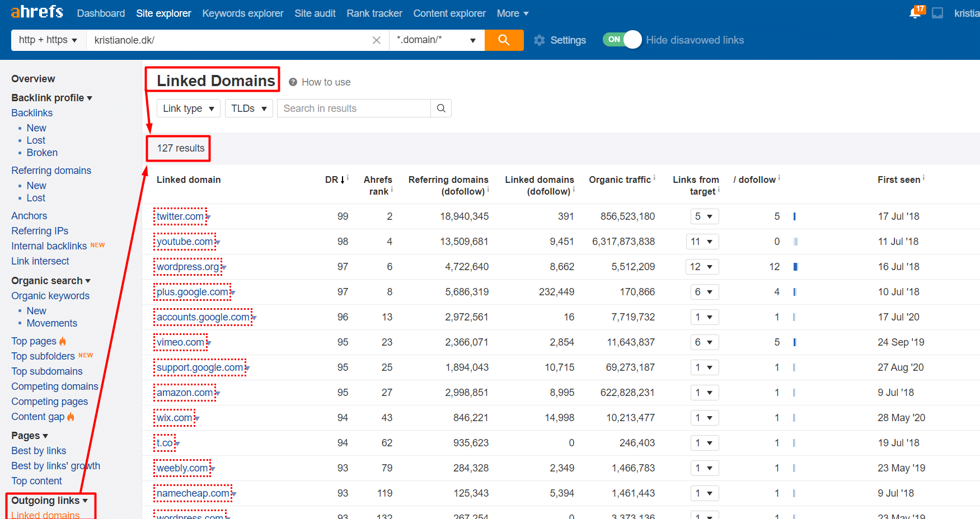
Task: Expand links from target for youtube.com
Action: [702, 242]
